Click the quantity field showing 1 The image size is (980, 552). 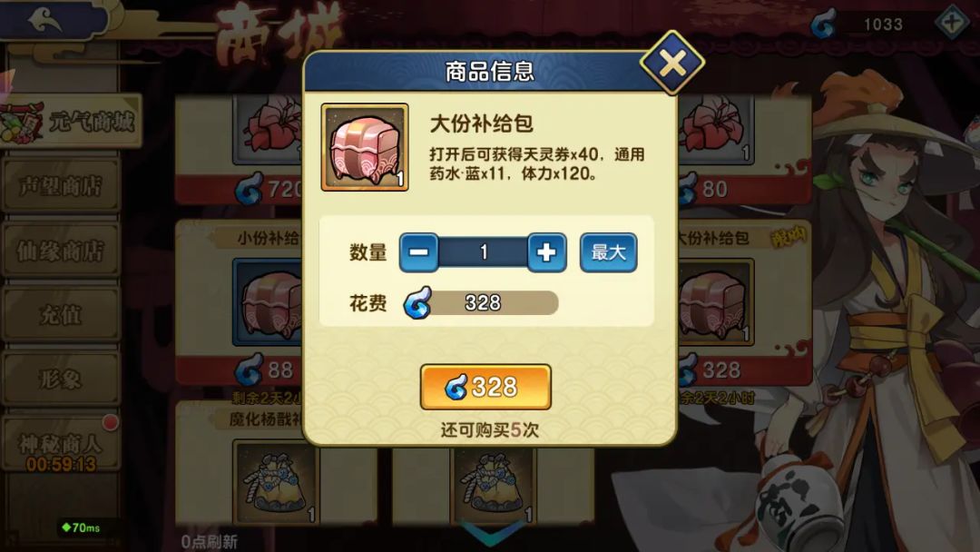click(483, 252)
